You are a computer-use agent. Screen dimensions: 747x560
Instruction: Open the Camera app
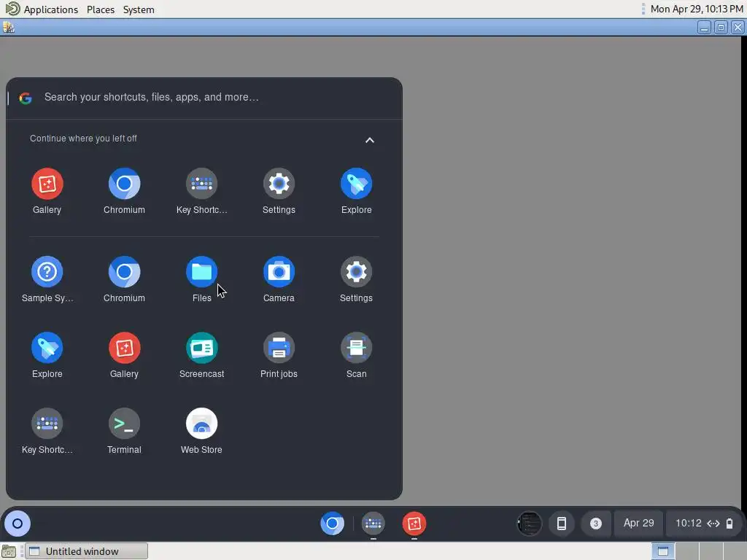(x=279, y=279)
